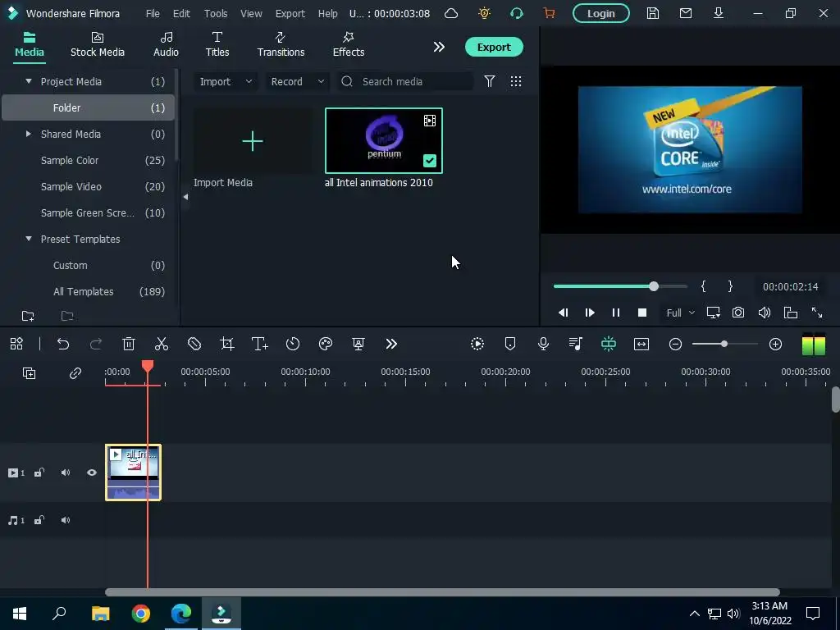Undo the last action
This screenshot has height=630, width=840.
63,344
